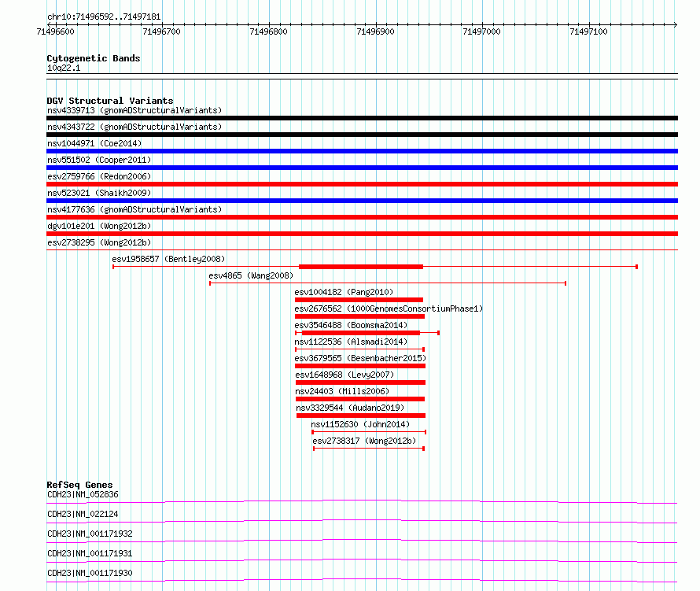This screenshot has width=700, height=591.
Task: Click the esv1004182 Pang2010 red bar
Action: pyautogui.click(x=359, y=300)
